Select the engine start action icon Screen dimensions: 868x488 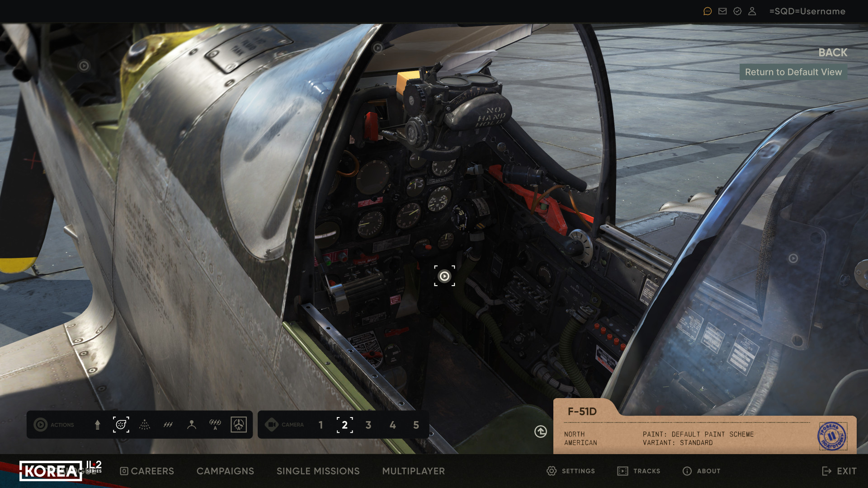(121, 425)
